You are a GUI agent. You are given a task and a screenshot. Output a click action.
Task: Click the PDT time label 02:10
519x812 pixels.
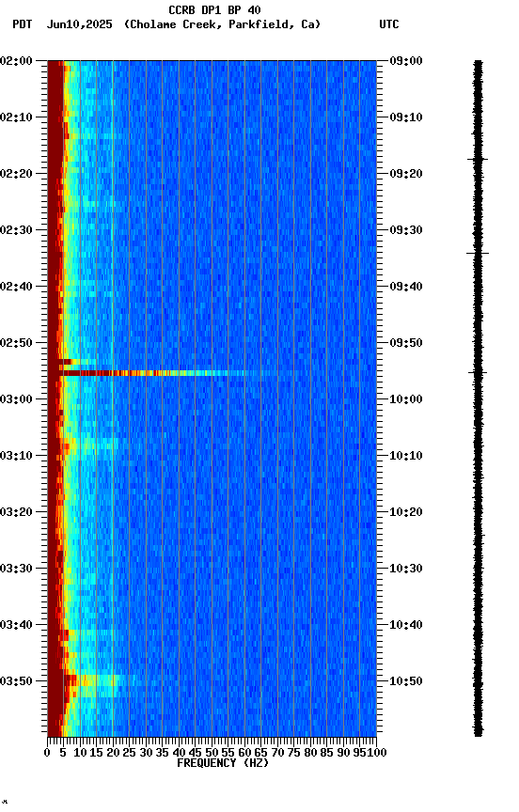pyautogui.click(x=16, y=117)
